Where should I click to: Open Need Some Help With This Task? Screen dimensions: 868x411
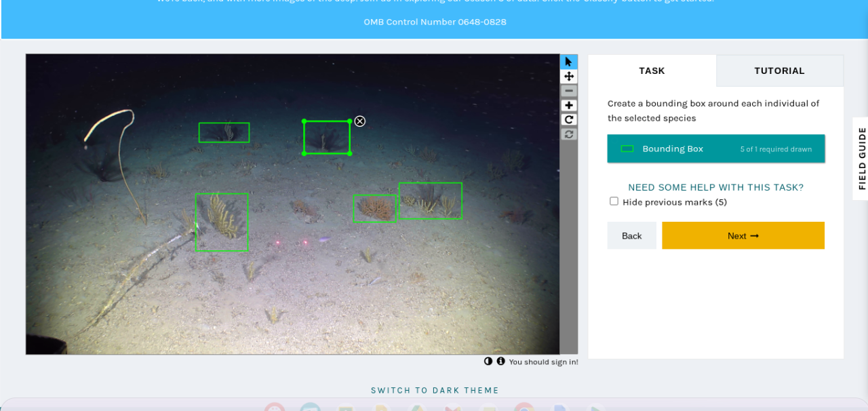point(715,187)
